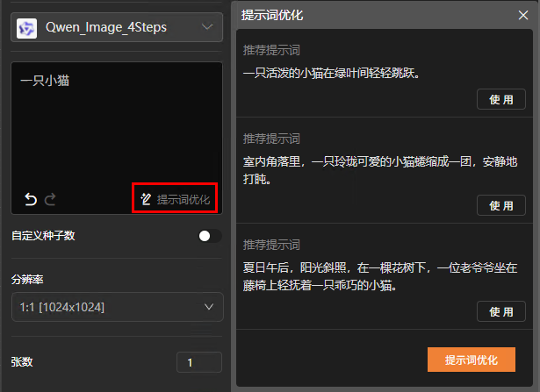540x392 pixels.
Task: Click the redo arrow in prompt box
Action: [x=51, y=200]
